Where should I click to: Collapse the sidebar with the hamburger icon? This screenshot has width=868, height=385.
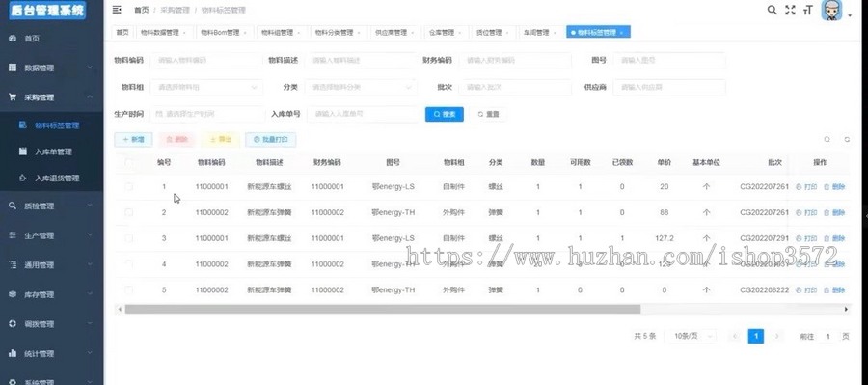(x=117, y=10)
